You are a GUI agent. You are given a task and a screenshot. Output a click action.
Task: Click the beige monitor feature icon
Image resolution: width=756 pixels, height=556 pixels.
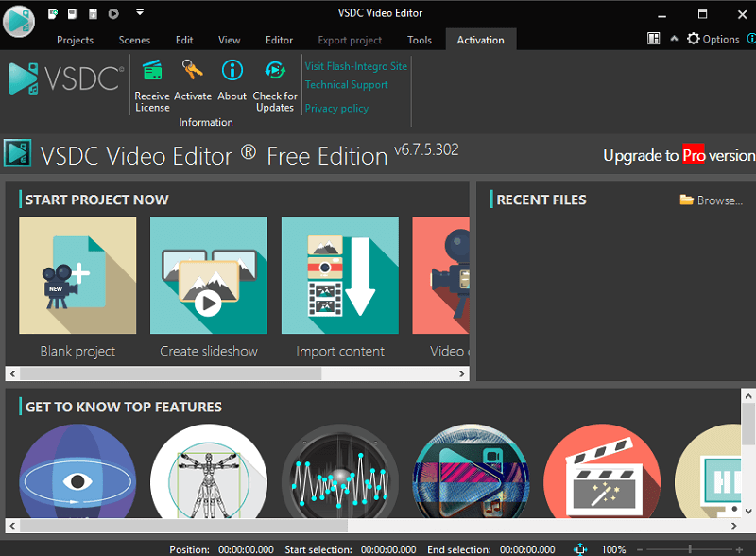(708, 472)
